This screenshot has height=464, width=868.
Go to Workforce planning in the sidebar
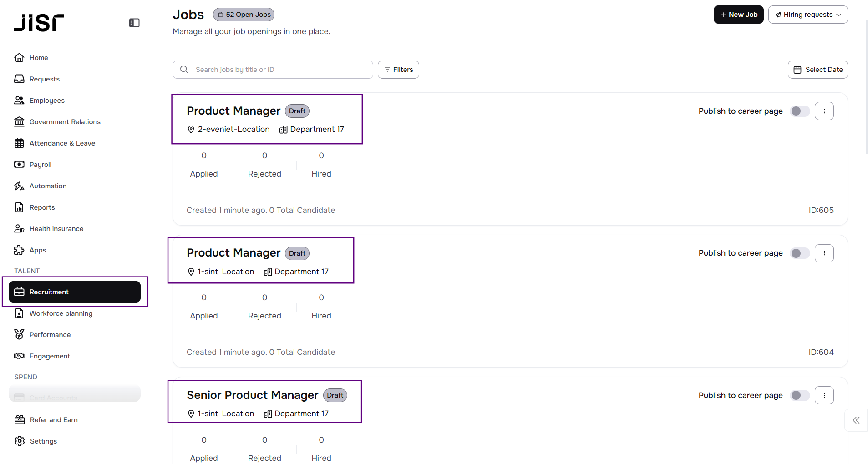tap(61, 313)
